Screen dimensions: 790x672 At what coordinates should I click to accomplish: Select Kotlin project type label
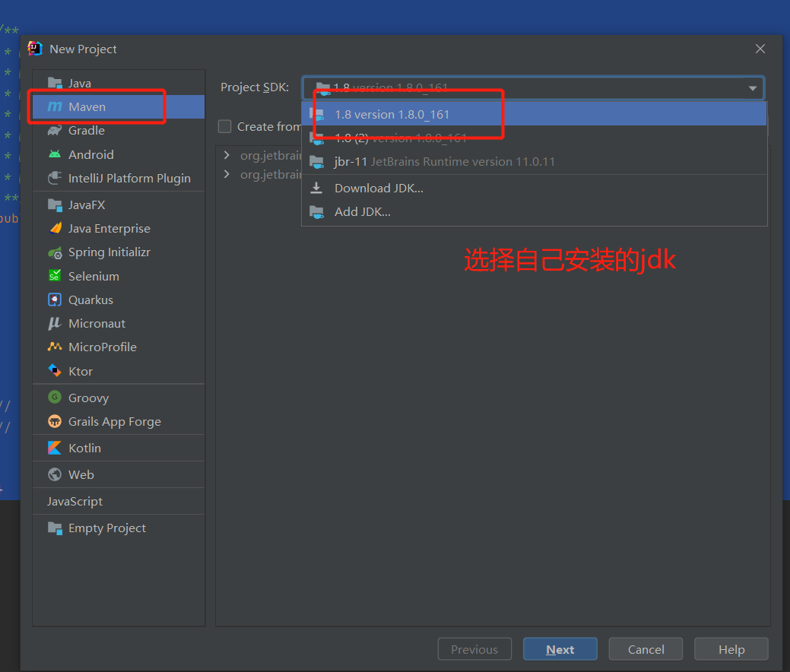pyautogui.click(x=84, y=448)
